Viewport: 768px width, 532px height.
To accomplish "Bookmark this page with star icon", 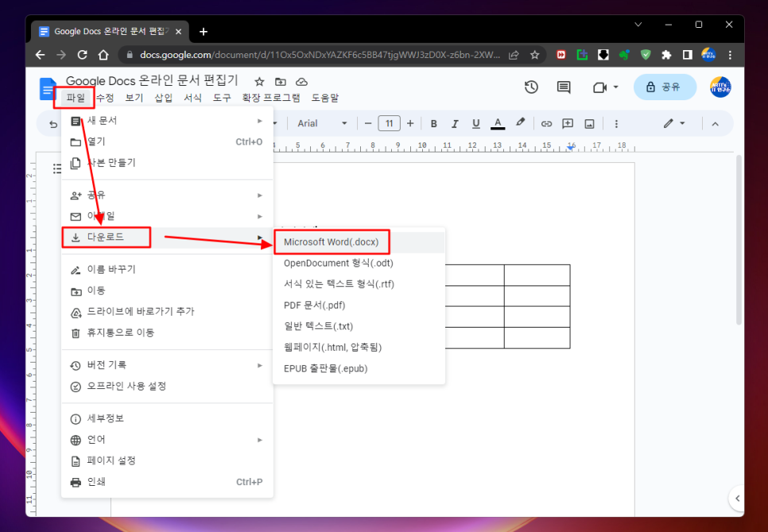I will point(535,55).
